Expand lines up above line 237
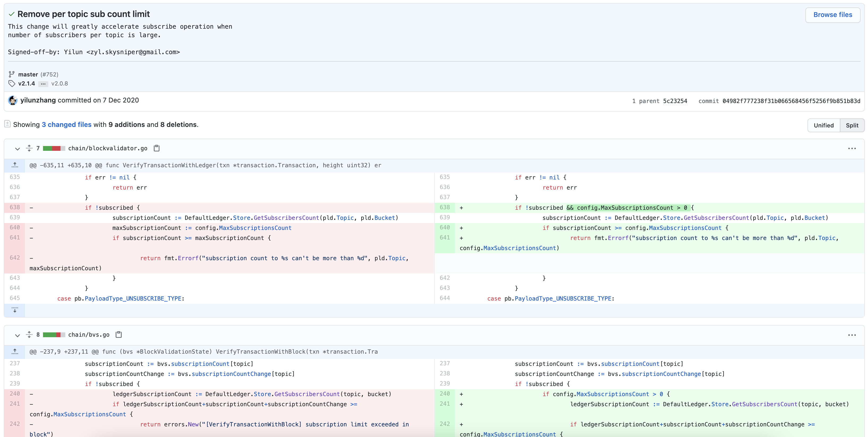The width and height of the screenshot is (868, 437). point(15,352)
